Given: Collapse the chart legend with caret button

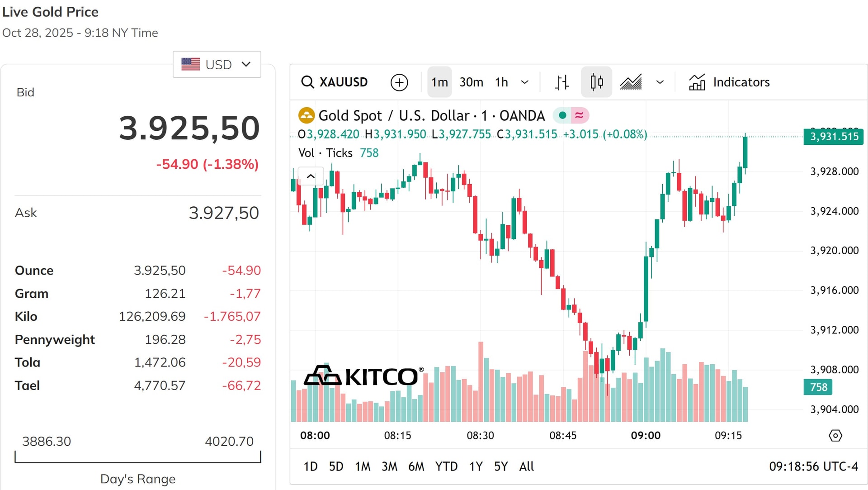Looking at the screenshot, I should click(x=311, y=176).
